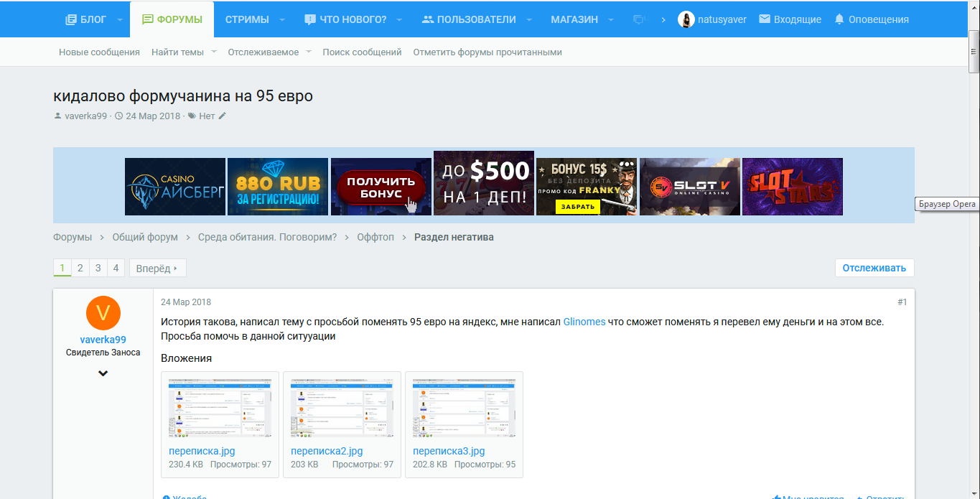The height and width of the screenshot is (499, 980).
Task: Open the Glinomes user link in the post
Action: (584, 322)
